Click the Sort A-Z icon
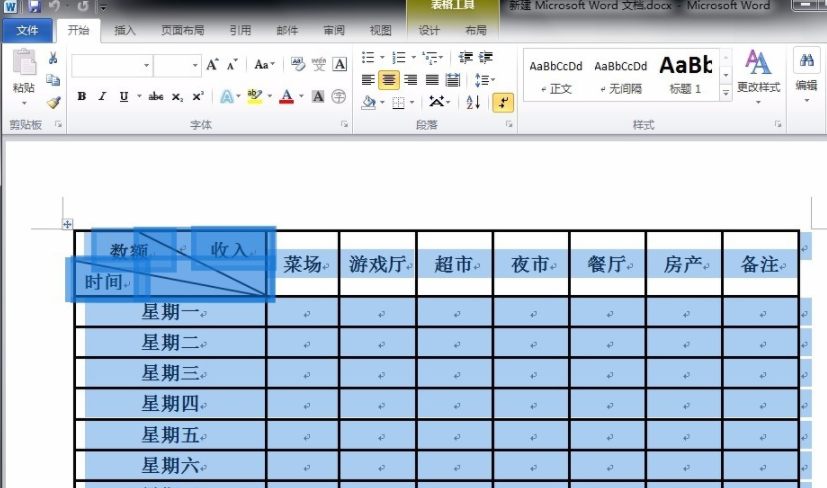Screen dimensions: 827x488 click(x=473, y=102)
